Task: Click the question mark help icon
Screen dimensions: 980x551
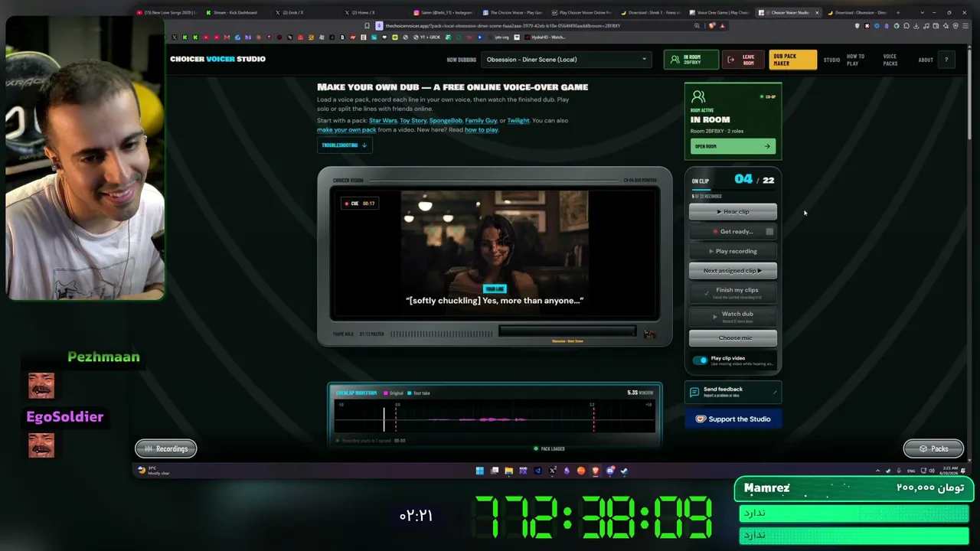Action: pos(946,60)
